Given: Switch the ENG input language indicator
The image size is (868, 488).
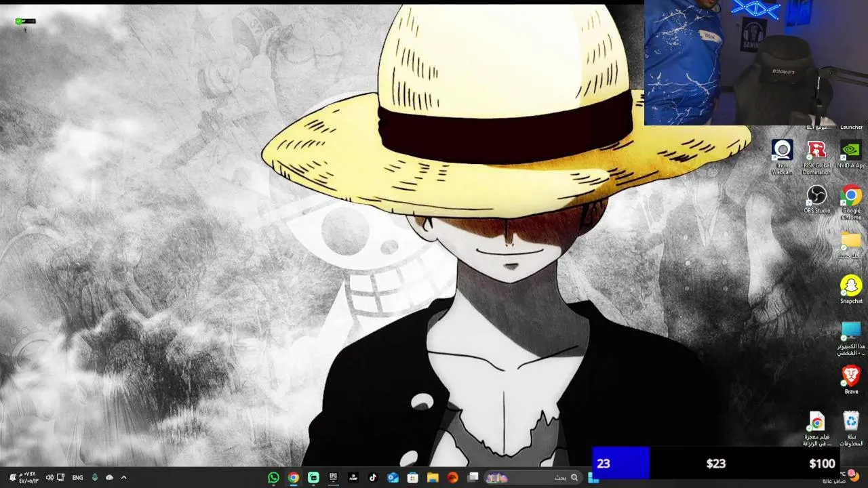Looking at the screenshot, I should (77, 477).
